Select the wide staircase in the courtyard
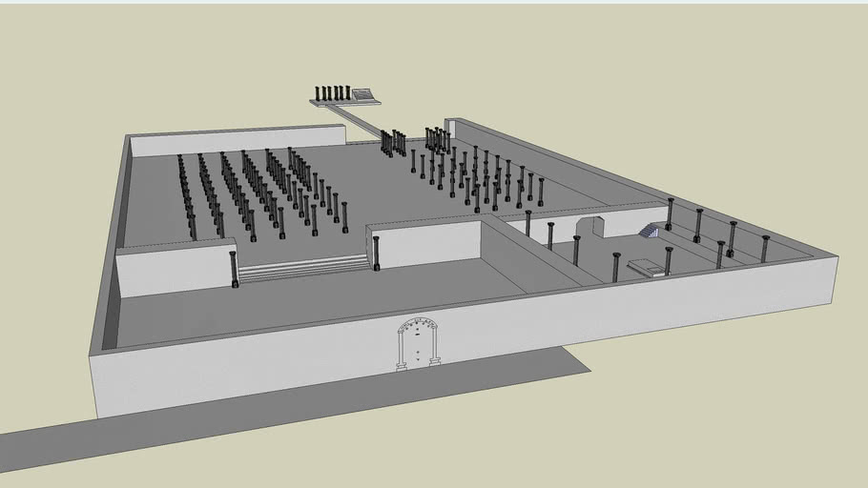This screenshot has height=488, width=868. click(302, 268)
